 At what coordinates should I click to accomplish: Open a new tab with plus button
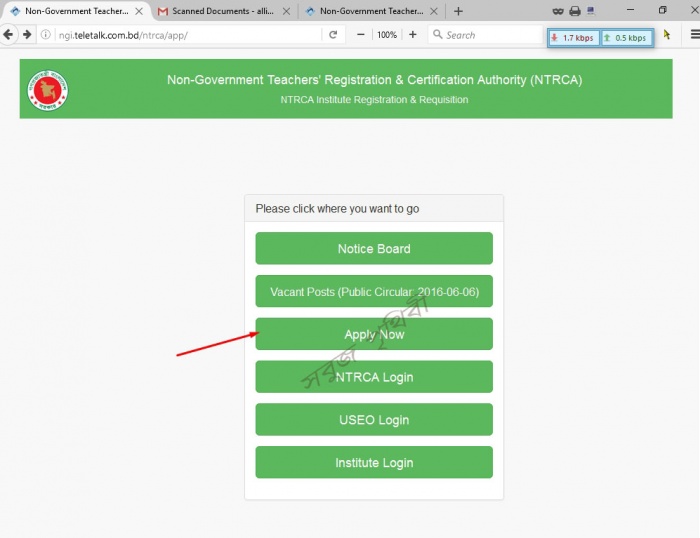click(458, 11)
